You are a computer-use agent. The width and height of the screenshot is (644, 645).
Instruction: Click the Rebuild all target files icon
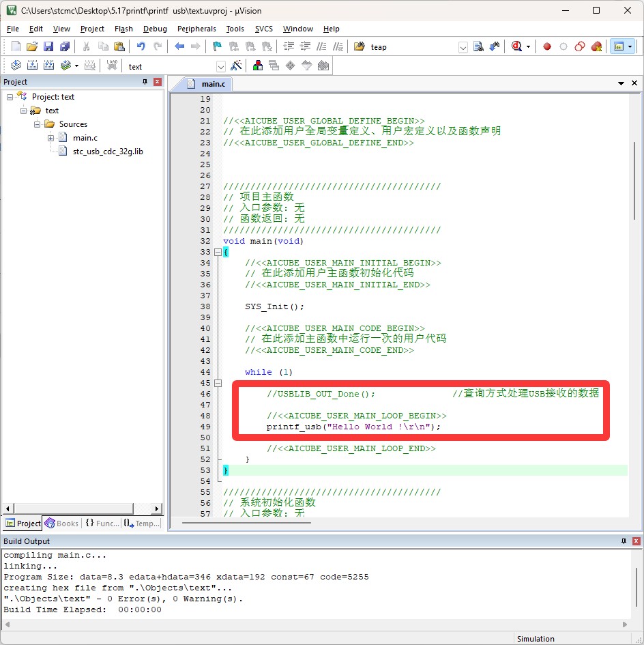[48, 66]
